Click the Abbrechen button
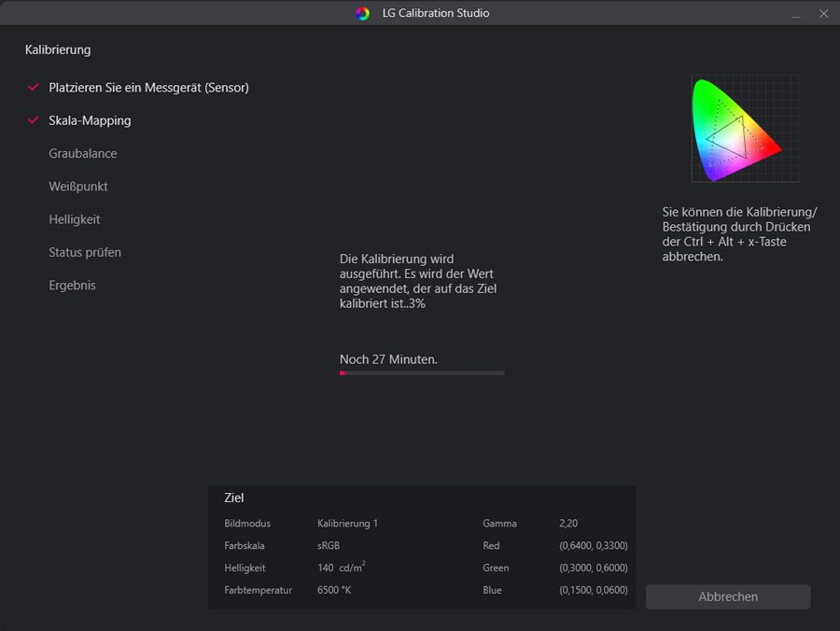The width and height of the screenshot is (840, 631). coord(728,596)
